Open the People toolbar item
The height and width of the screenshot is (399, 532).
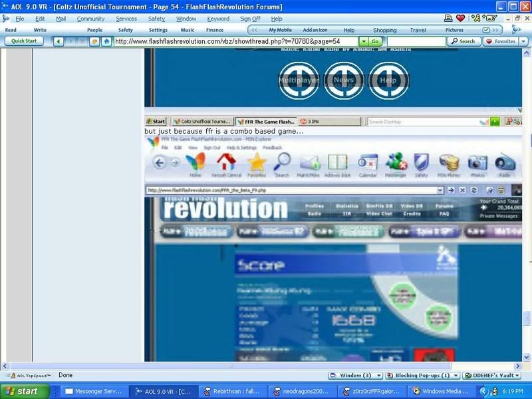click(x=94, y=30)
